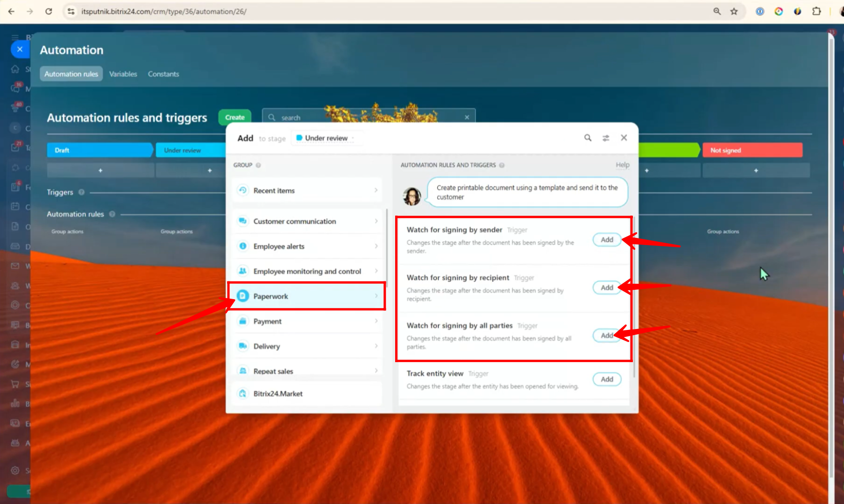Bookmark this page with the star icon
This screenshot has height=504, width=844.
click(734, 11)
